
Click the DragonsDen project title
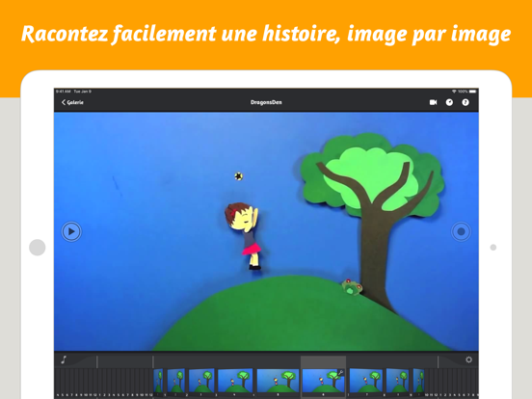266,102
